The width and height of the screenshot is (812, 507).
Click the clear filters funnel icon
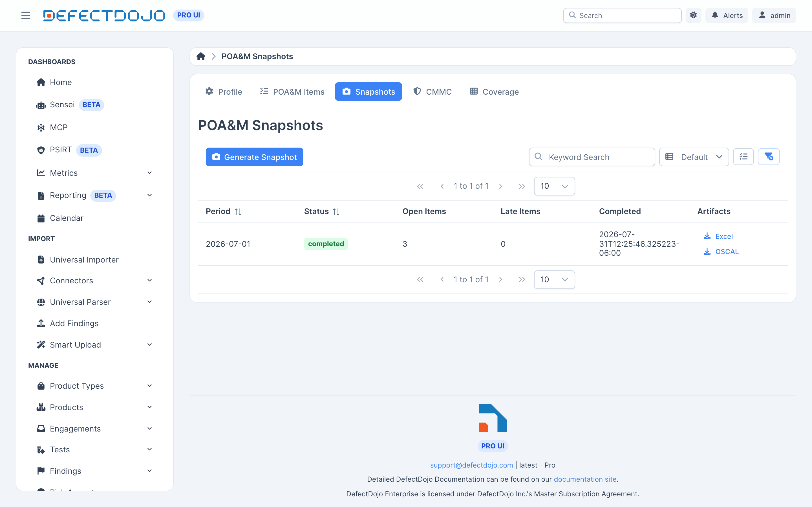[x=768, y=157]
